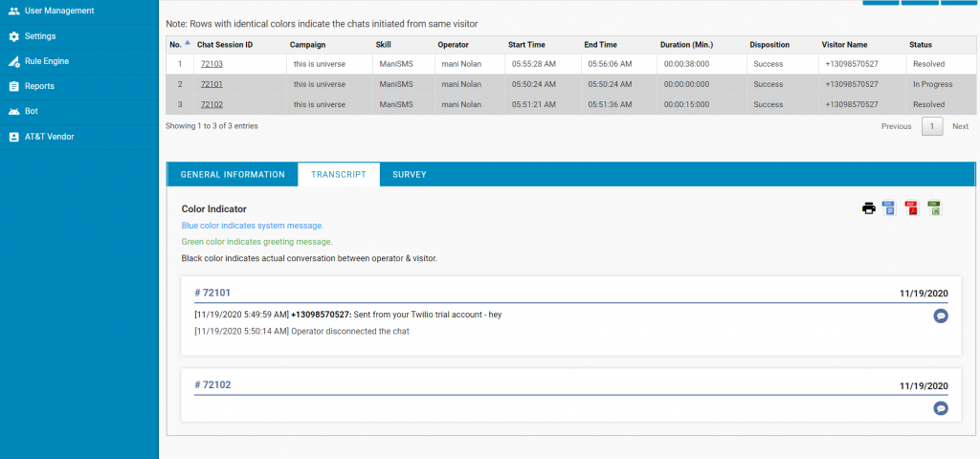Viewport: 980px width, 459px height.
Task: Click the chat bubble icon in transcript #72101
Action: tap(941, 316)
